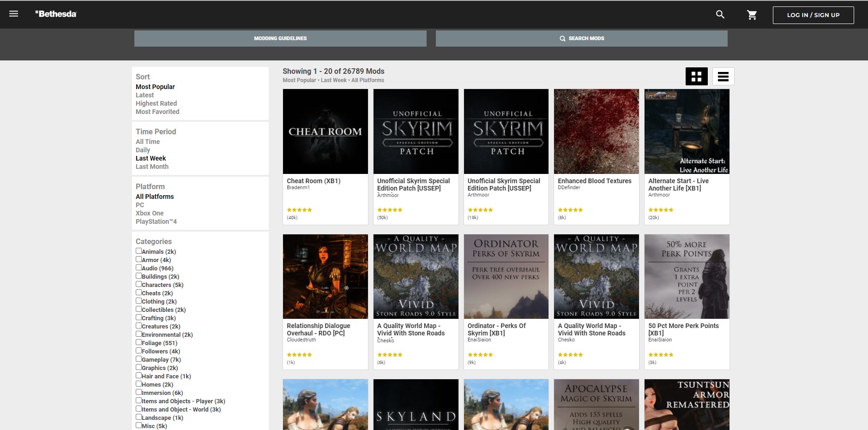Filter platform to PlayStation 4
Image resolution: width=868 pixels, height=430 pixels.
[156, 221]
